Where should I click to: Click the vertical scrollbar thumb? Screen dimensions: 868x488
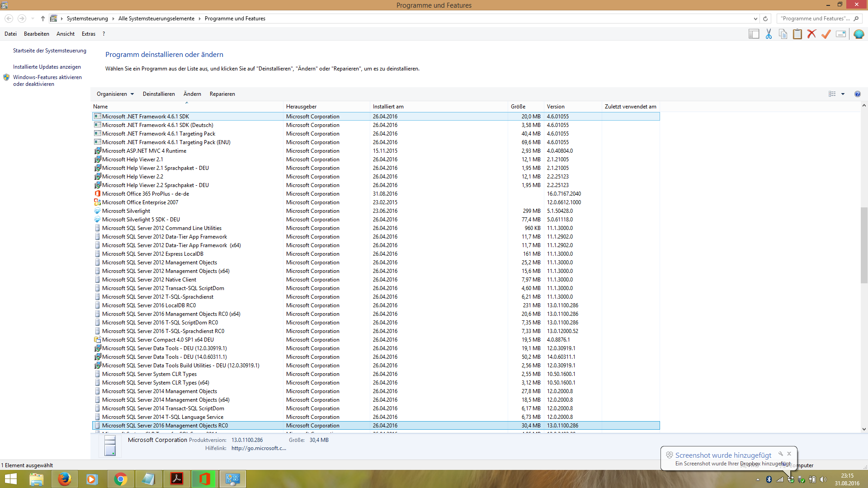tap(863, 244)
